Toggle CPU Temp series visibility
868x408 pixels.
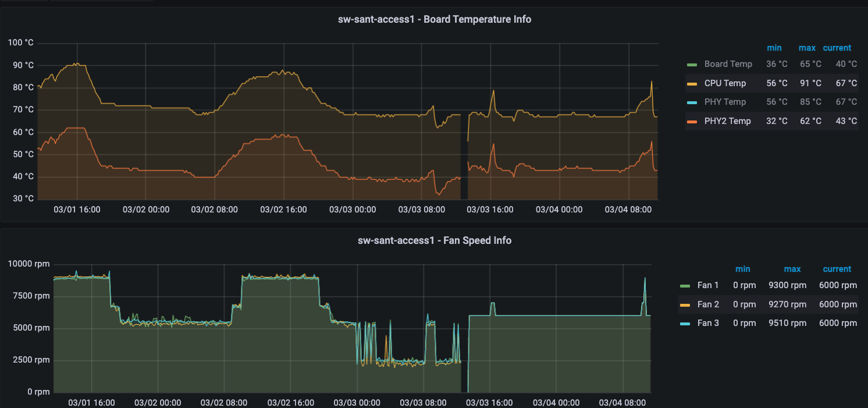pyautogui.click(x=725, y=83)
